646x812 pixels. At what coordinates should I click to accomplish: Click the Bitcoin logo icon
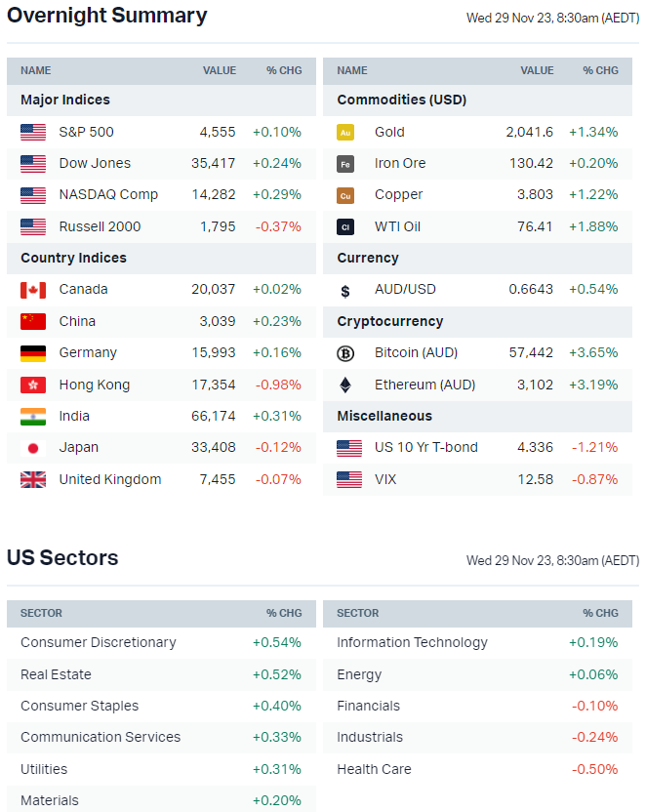click(344, 353)
